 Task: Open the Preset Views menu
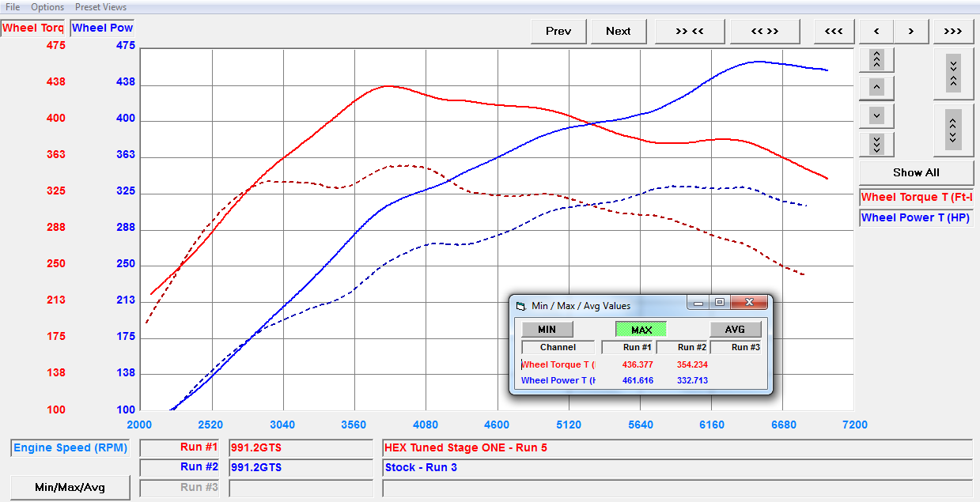(100, 7)
